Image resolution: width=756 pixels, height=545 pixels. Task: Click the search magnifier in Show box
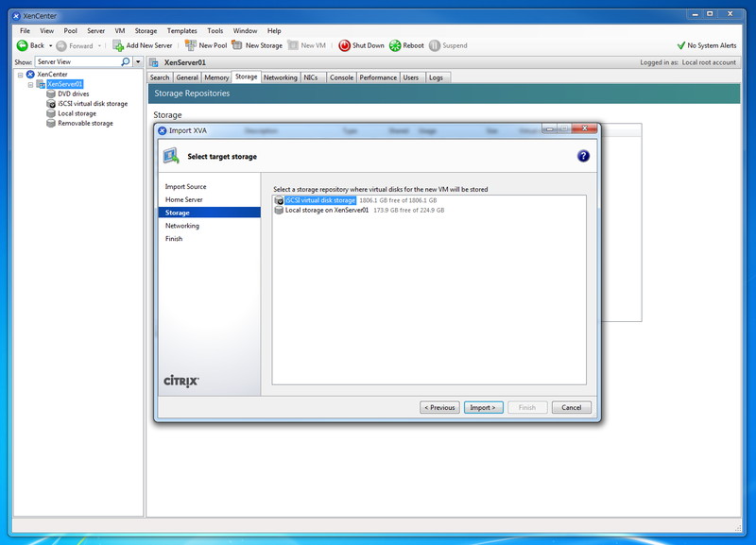(x=126, y=61)
